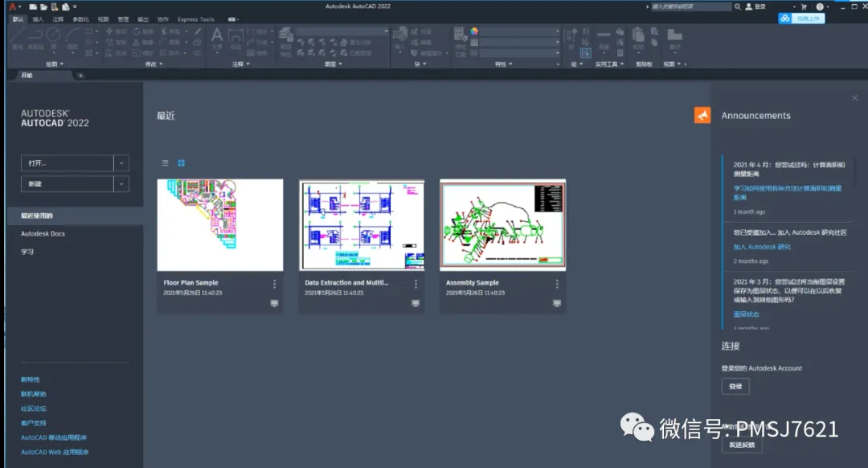The width and height of the screenshot is (868, 468).
Task: Open the Assembly Sample thumbnail
Action: tap(502, 225)
